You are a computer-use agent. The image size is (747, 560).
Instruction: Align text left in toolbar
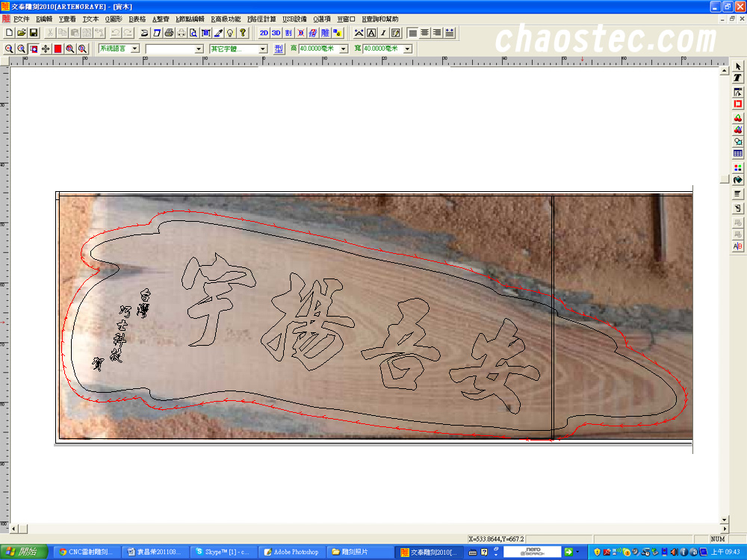coord(412,33)
